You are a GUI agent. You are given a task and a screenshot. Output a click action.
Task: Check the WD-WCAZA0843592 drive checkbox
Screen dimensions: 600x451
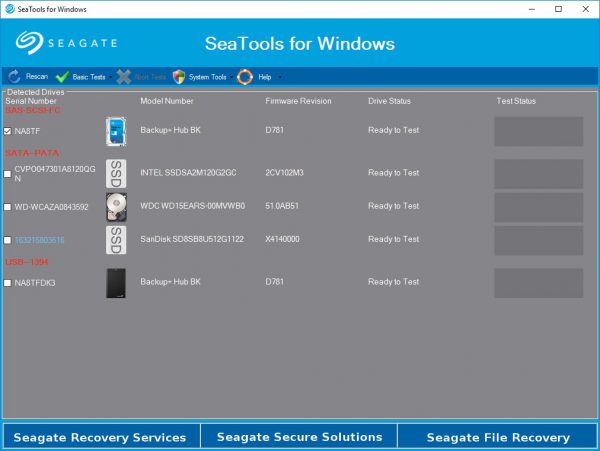tap(7, 207)
